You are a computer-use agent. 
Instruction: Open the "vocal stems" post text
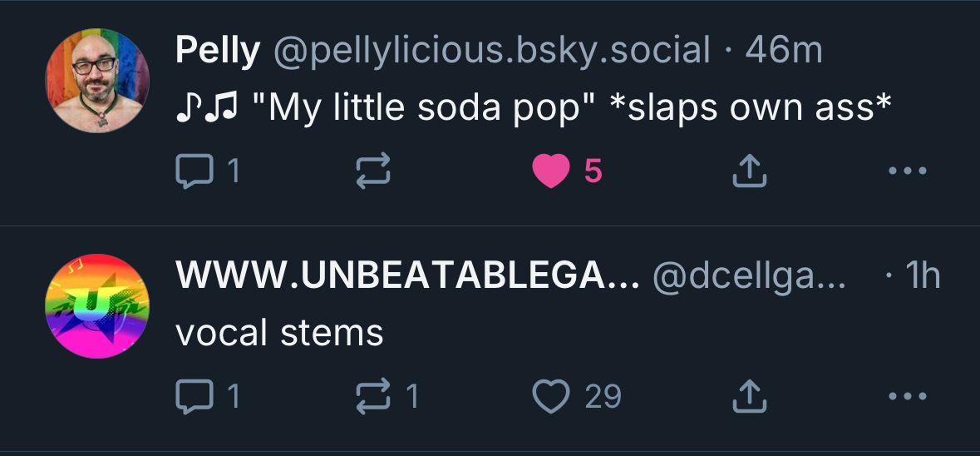[279, 333]
